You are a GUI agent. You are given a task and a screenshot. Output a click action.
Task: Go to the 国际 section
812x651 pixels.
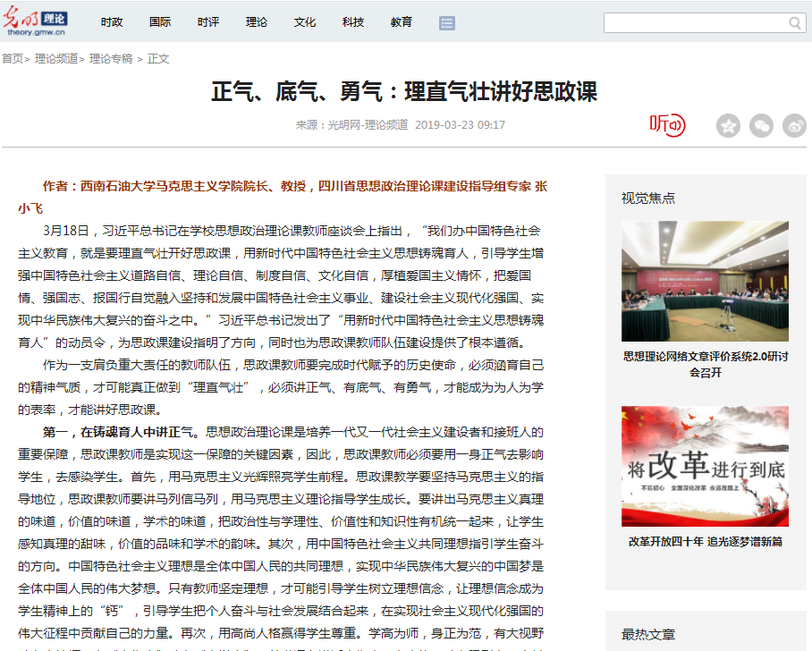[x=160, y=22]
